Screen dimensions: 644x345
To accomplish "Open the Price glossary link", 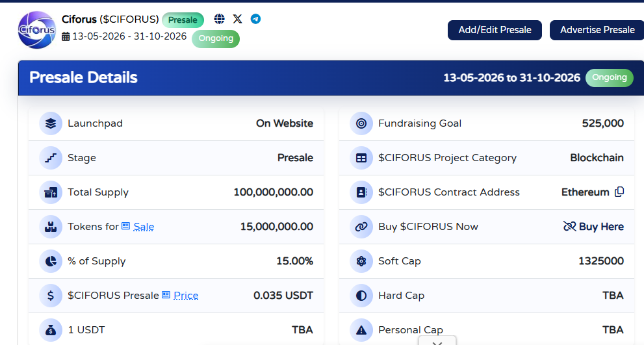I will pyautogui.click(x=186, y=296).
